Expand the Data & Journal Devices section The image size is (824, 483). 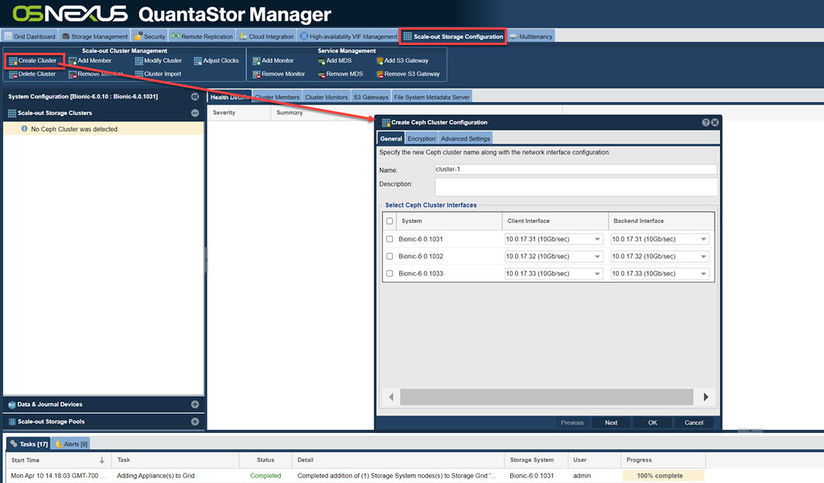point(195,404)
